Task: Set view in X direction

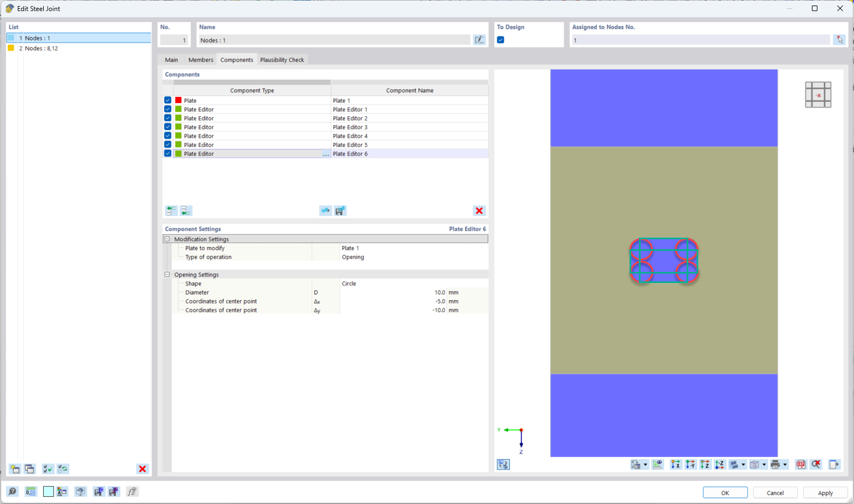Action: [x=676, y=465]
